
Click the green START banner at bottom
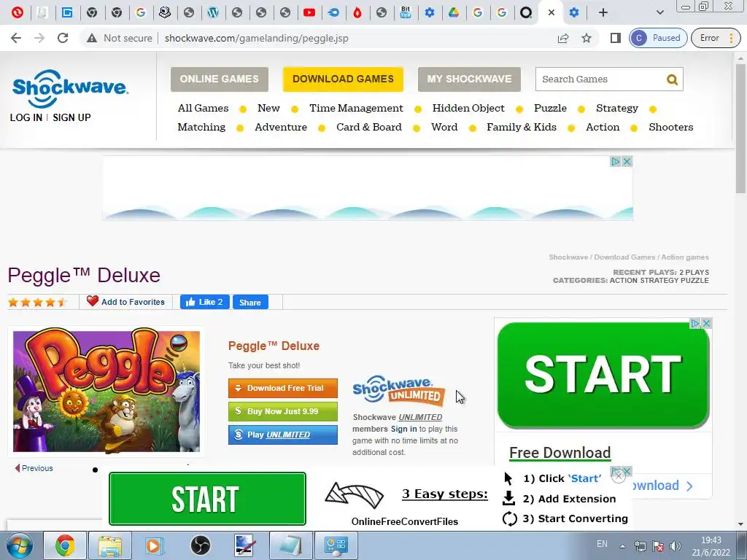pos(207,499)
